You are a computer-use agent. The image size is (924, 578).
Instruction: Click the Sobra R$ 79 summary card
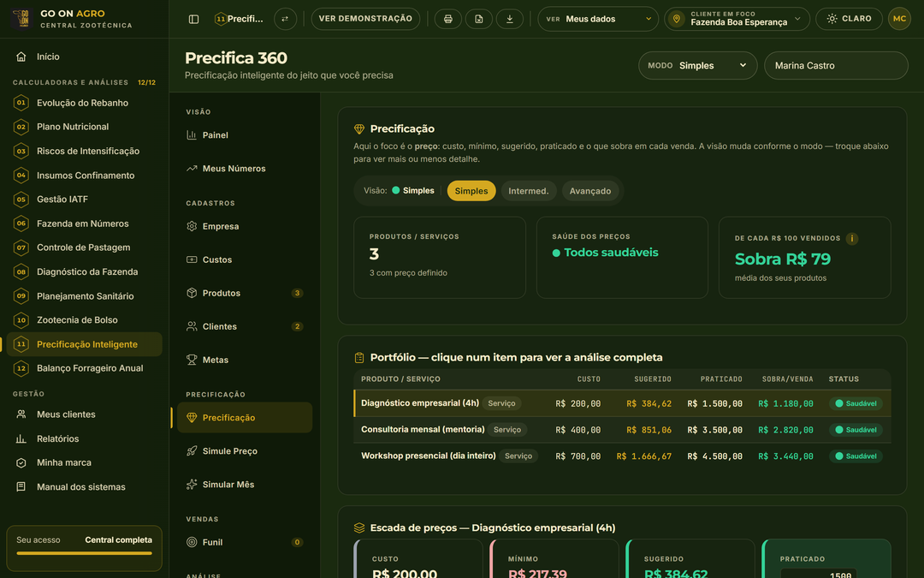[x=804, y=258]
